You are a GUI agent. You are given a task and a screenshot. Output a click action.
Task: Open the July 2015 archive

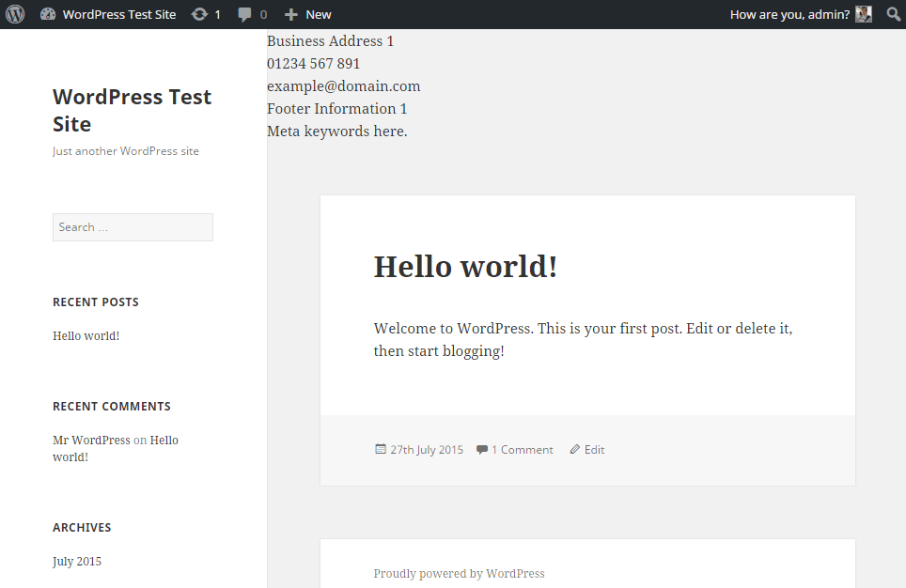pos(77,562)
